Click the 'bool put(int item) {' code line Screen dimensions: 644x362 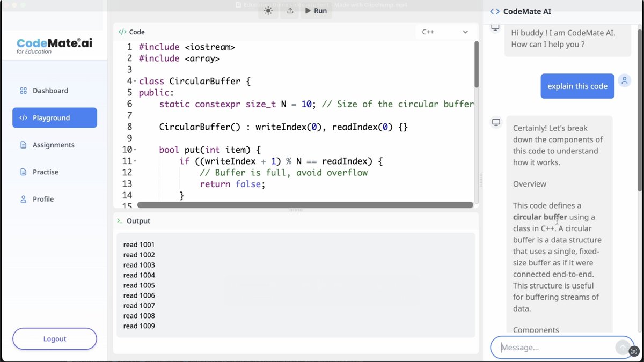(x=210, y=150)
